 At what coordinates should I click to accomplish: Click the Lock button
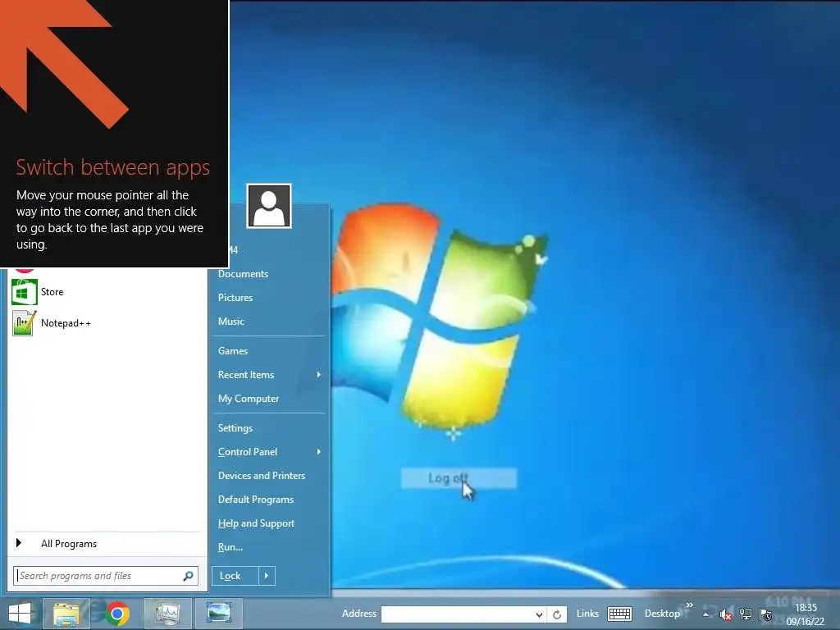235,576
